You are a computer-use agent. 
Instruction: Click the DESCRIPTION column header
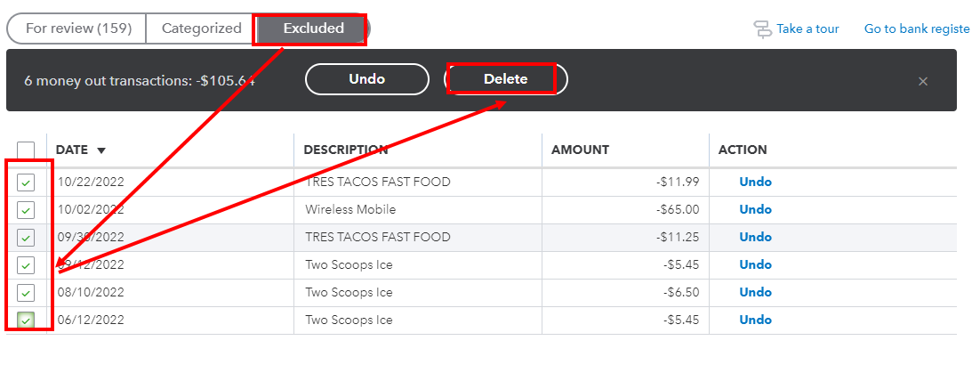[x=346, y=150]
